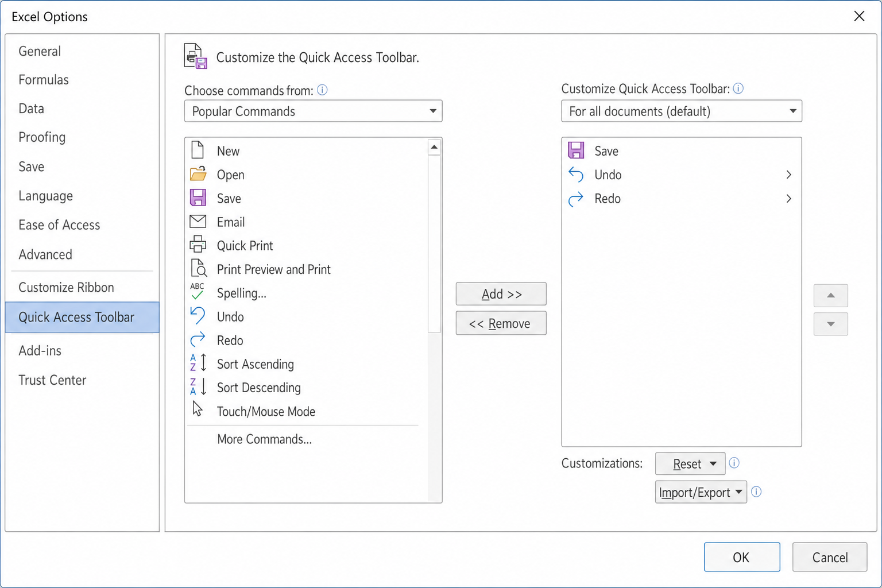Open the For all documents (default) dropdown

[x=682, y=111]
